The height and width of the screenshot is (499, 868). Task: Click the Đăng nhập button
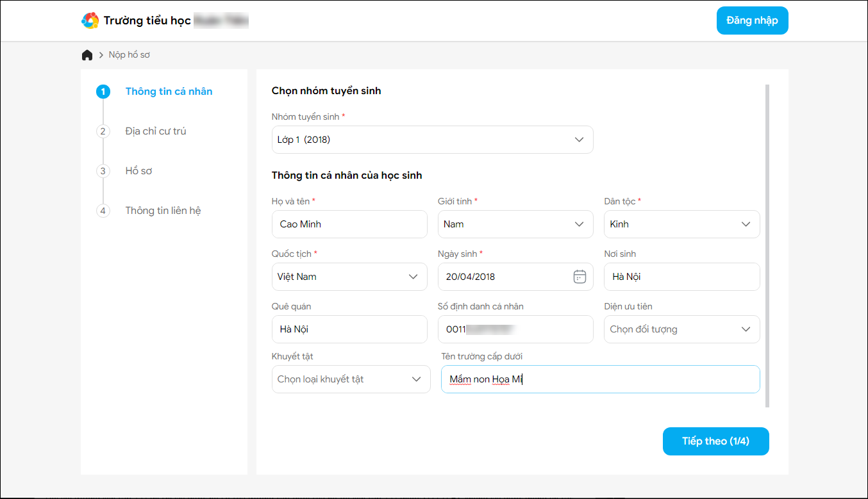pyautogui.click(x=752, y=20)
